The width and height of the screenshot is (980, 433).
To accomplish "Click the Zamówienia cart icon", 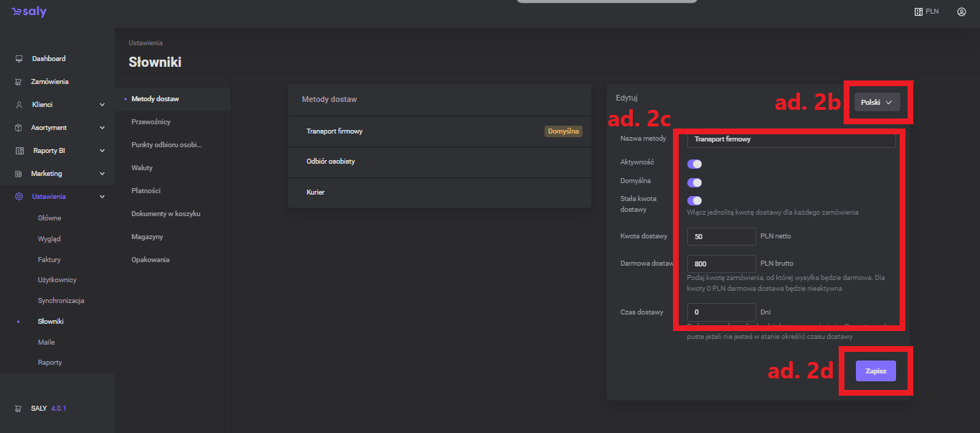I will click(19, 82).
